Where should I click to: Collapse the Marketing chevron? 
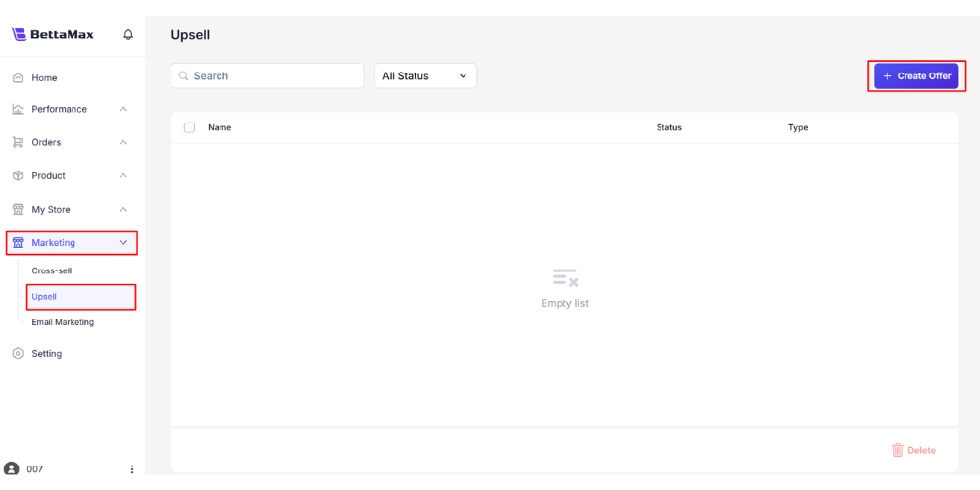pos(123,242)
